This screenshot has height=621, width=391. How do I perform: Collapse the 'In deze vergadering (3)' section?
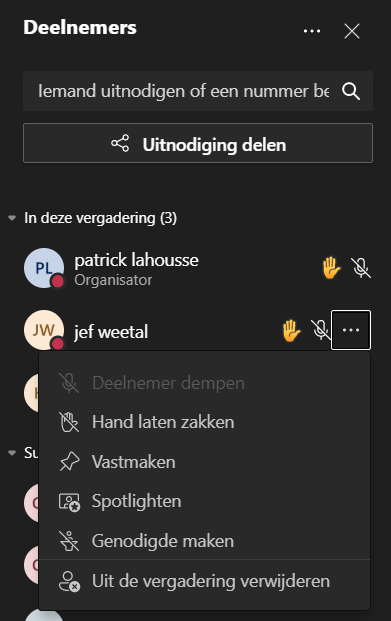[x=12, y=218]
